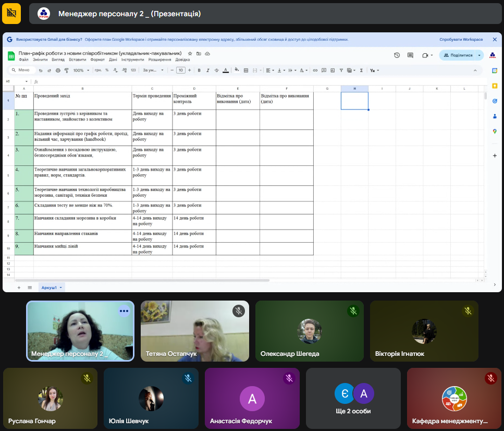Click the Insert link icon
This screenshot has width=504, height=431.
[x=315, y=70]
